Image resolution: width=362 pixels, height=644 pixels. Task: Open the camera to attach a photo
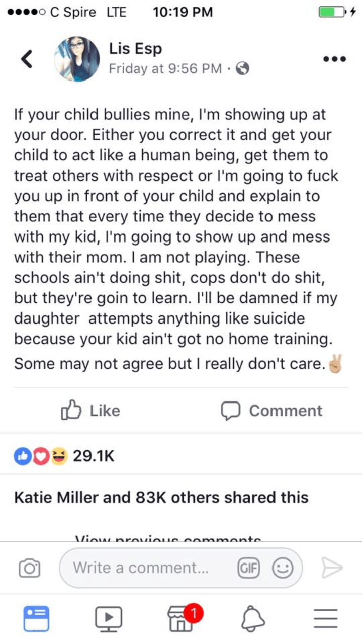pos(30,568)
